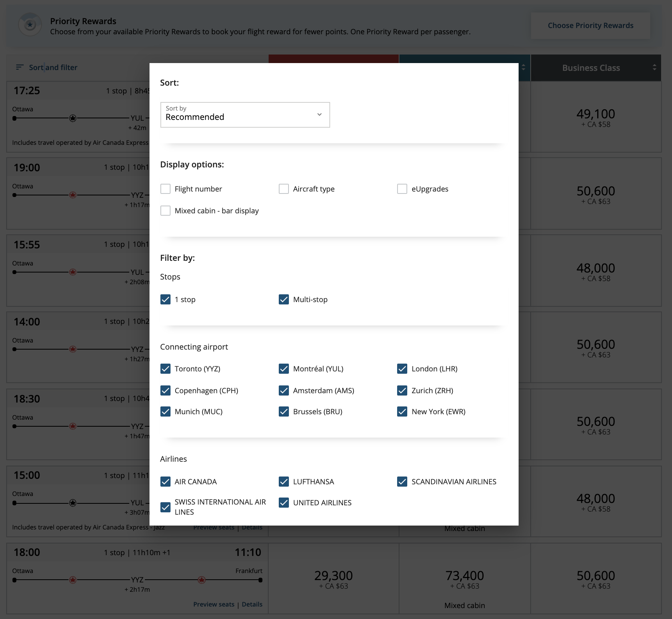Open the Sort by Recommended dropdown
This screenshot has width=672, height=619.
tap(245, 115)
